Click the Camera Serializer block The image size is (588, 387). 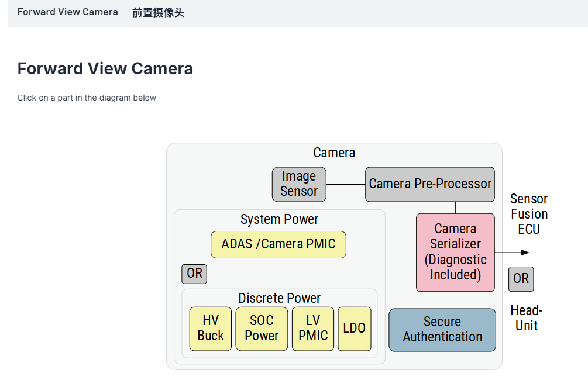pos(455,253)
